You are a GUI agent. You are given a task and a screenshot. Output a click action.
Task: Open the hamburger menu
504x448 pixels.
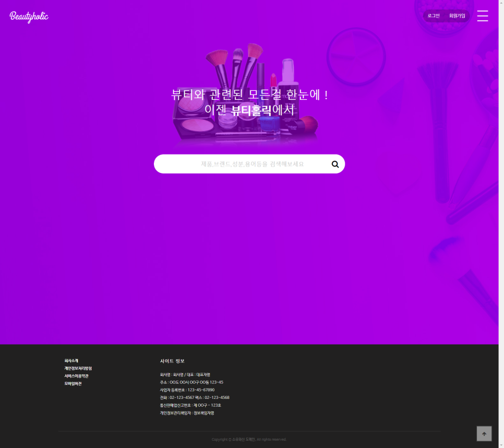[483, 16]
